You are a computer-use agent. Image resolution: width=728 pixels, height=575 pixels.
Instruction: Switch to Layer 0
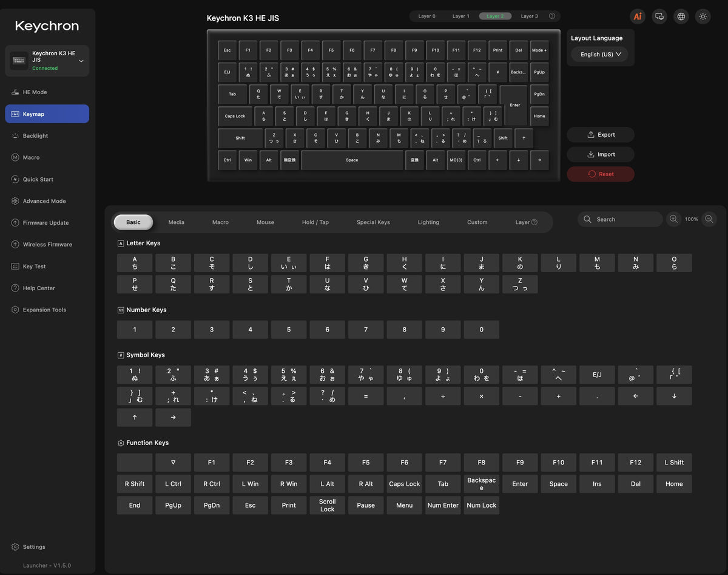[426, 16]
